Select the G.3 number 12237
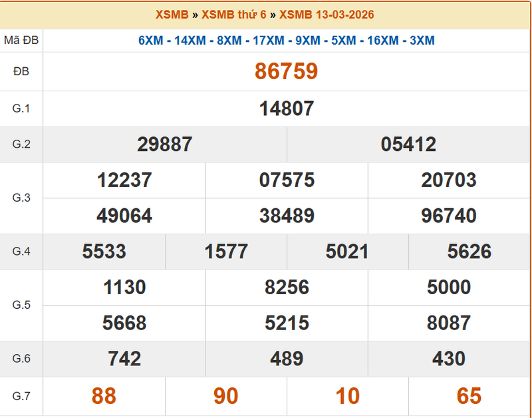Image resolution: width=532 pixels, height=418 pixels. coord(124,180)
